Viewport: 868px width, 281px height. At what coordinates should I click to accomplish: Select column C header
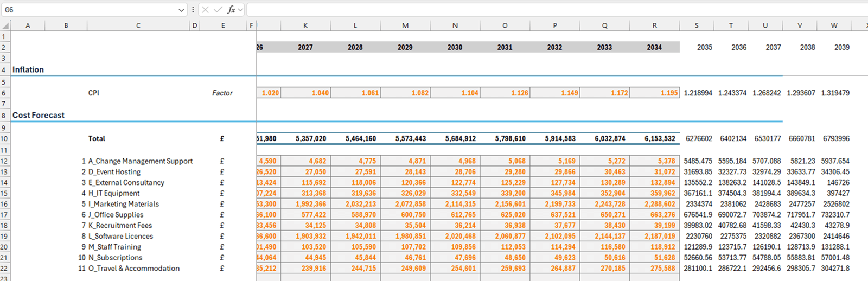pos(138,25)
